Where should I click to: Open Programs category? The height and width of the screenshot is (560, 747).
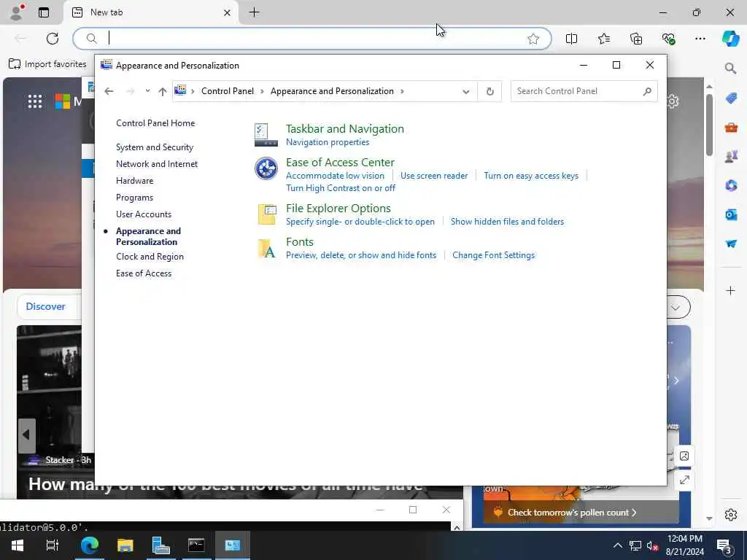(x=134, y=197)
